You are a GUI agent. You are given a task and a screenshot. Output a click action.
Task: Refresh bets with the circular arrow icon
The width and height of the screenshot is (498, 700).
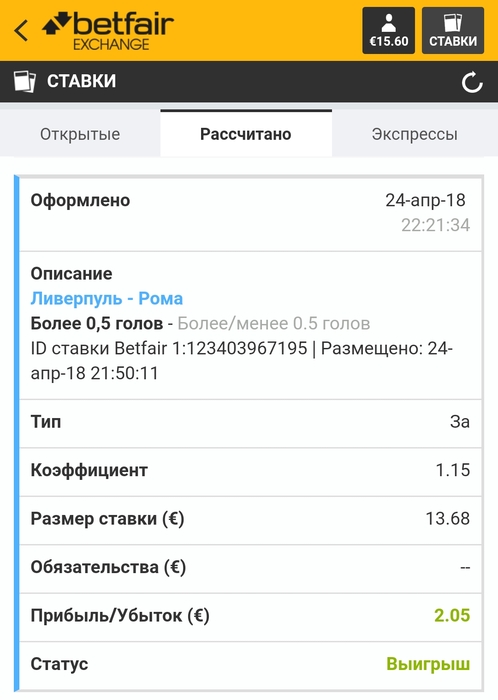click(472, 82)
